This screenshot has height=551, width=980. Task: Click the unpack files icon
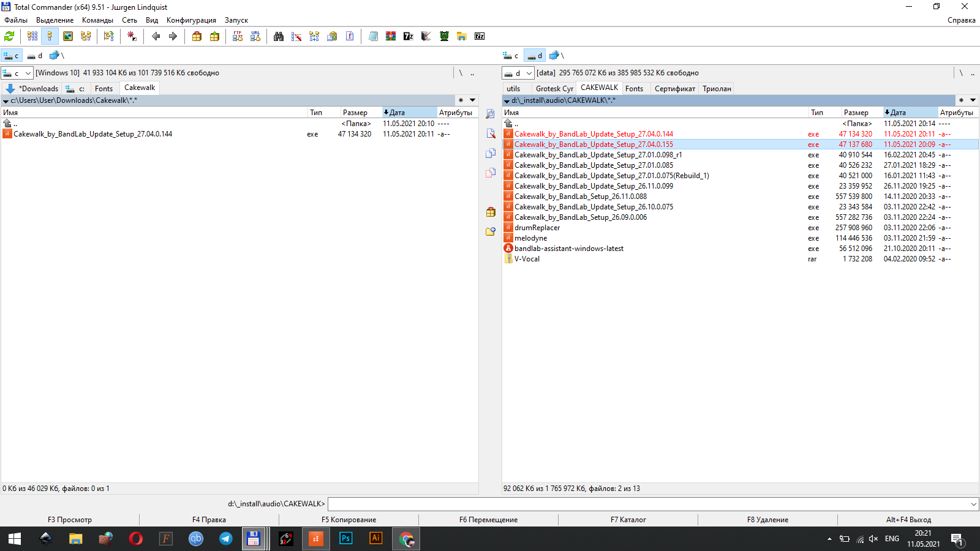214,36
